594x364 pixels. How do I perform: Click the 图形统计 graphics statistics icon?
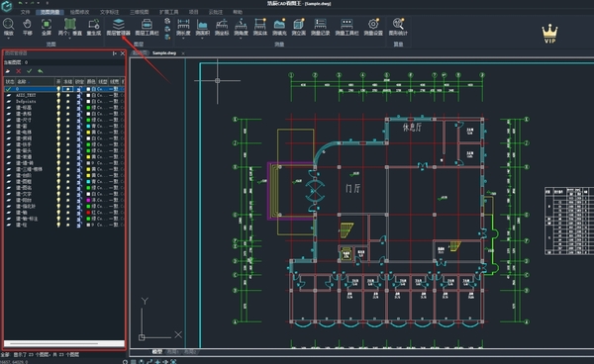[398, 28]
